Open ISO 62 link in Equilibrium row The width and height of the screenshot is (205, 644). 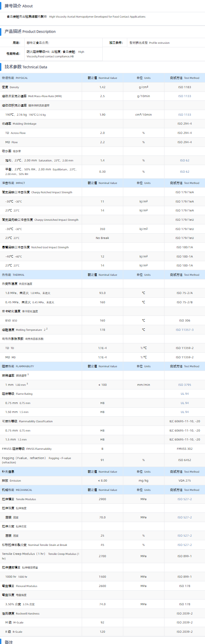tap(184, 172)
